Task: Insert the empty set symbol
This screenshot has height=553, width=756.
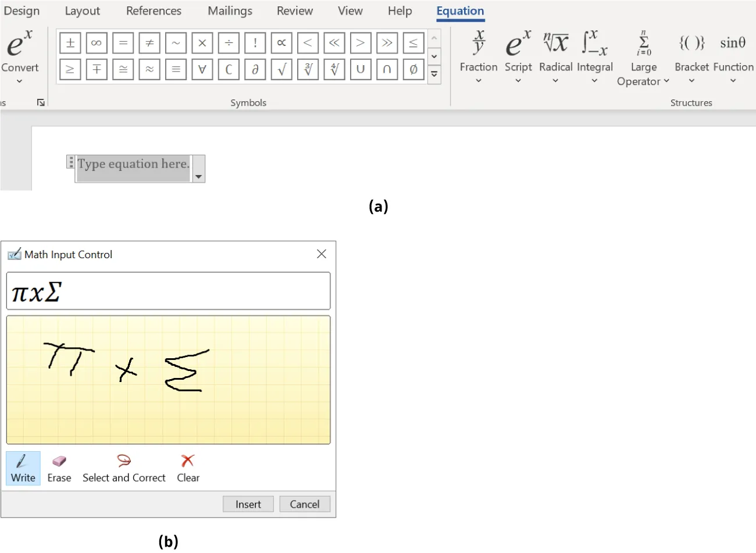Action: pyautogui.click(x=413, y=69)
